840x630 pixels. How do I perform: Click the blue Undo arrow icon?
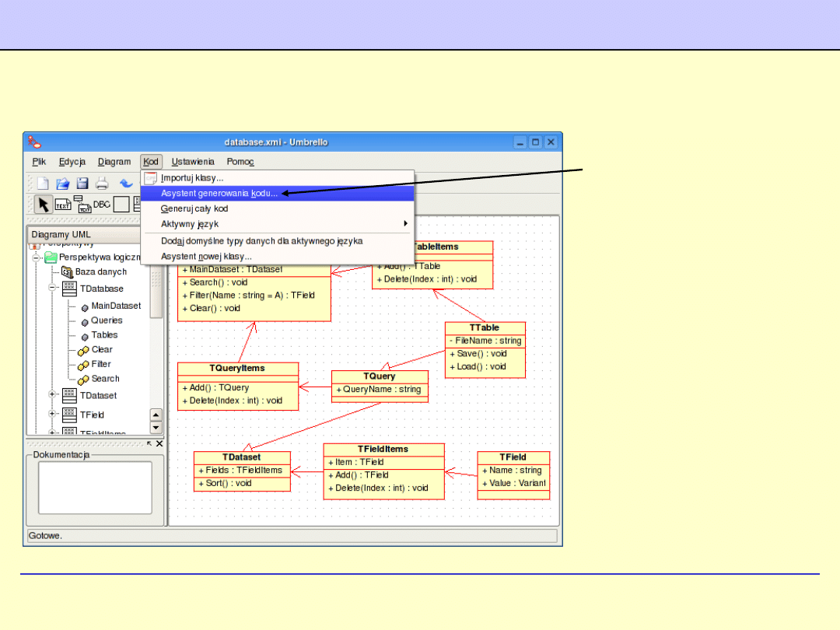click(x=125, y=184)
